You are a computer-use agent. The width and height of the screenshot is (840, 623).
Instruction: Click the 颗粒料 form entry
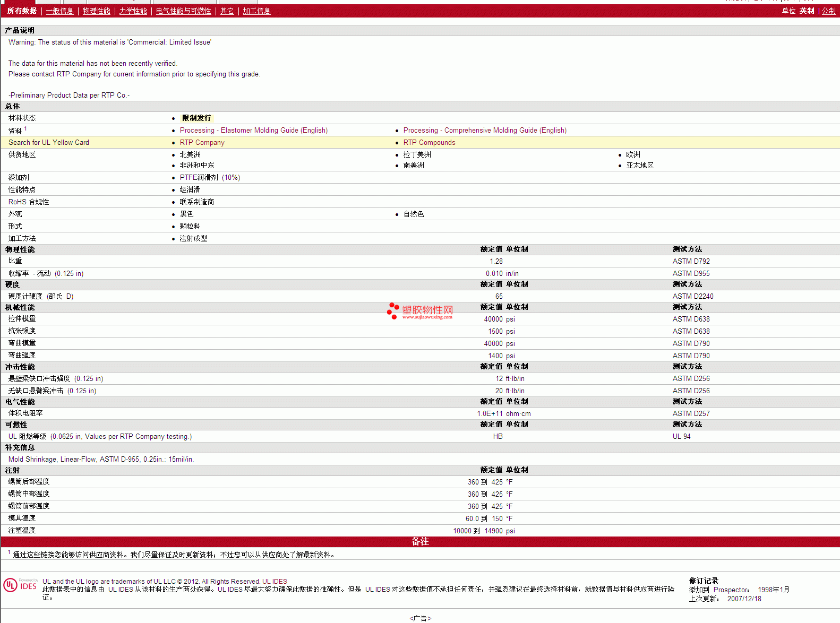coord(190,226)
